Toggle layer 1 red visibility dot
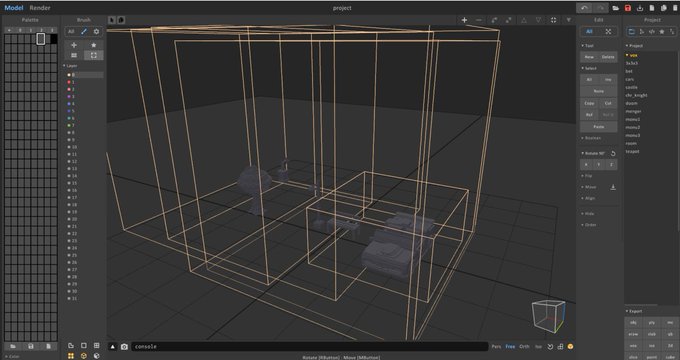680x360 pixels. click(69, 82)
